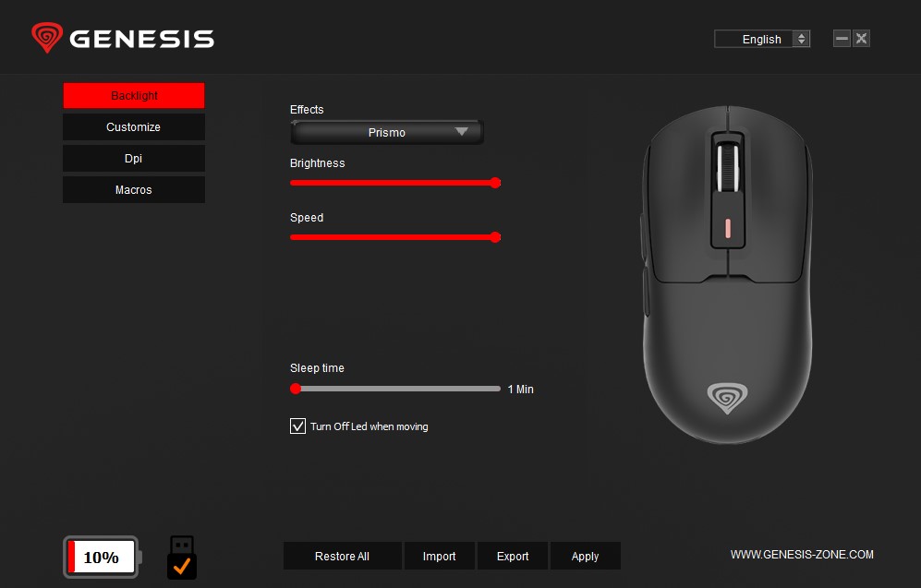Open the English language selector
921x588 pixels.
(x=762, y=40)
